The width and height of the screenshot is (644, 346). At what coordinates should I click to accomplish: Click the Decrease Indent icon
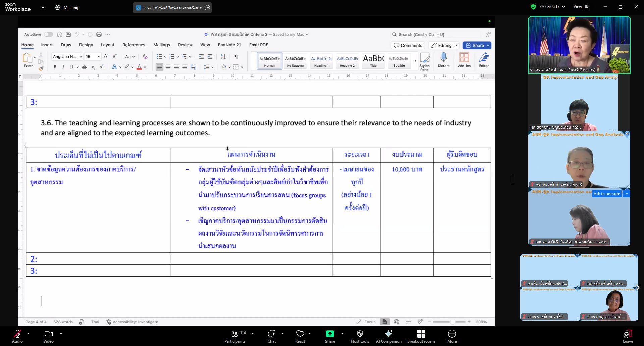201,57
